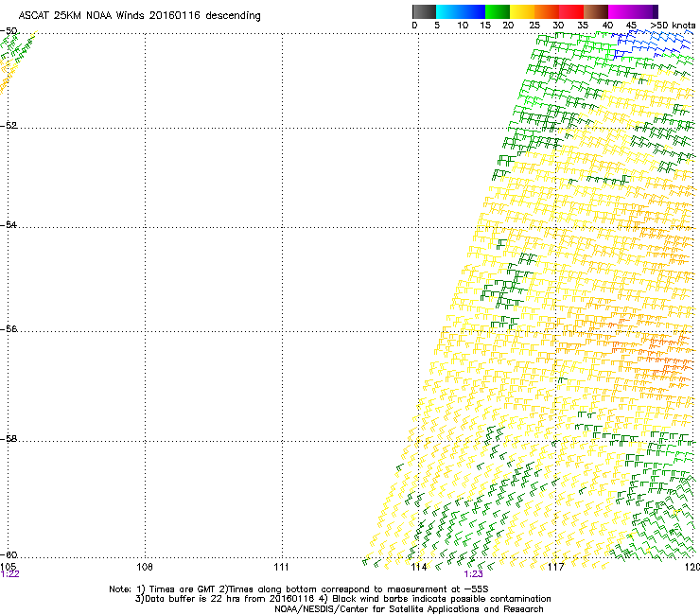700x615 pixels.
Task: Click the dark purple >50 knots swatch
Action: (656, 11)
